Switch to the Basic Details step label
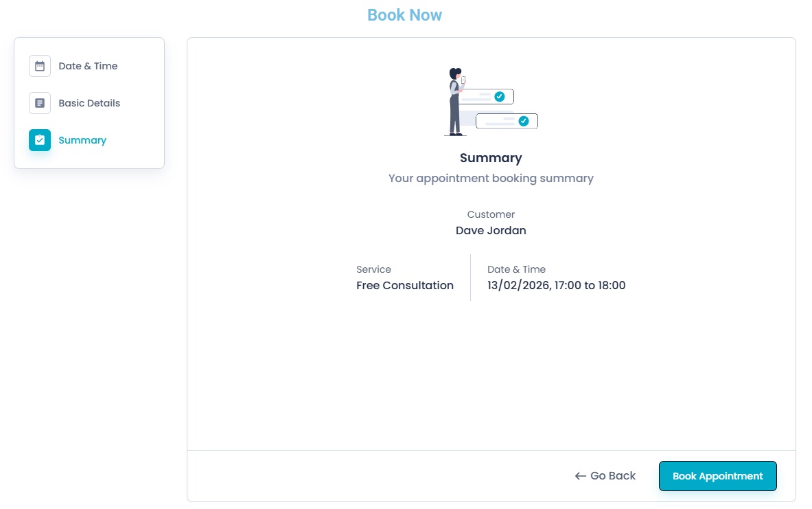Viewport: 812px width, 509px height. (x=89, y=103)
